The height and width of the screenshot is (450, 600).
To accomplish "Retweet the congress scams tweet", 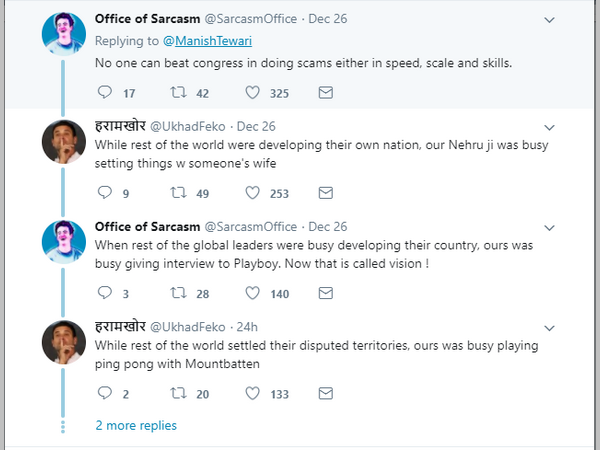I will point(181,93).
